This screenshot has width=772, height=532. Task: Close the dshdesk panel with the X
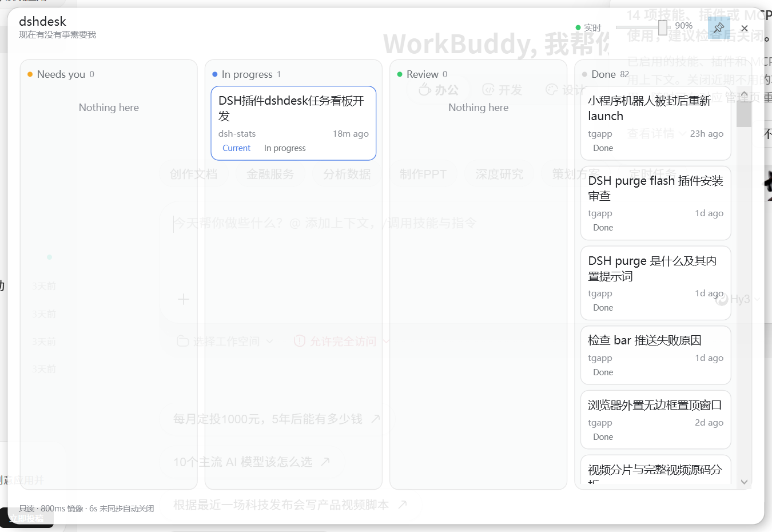(x=745, y=28)
